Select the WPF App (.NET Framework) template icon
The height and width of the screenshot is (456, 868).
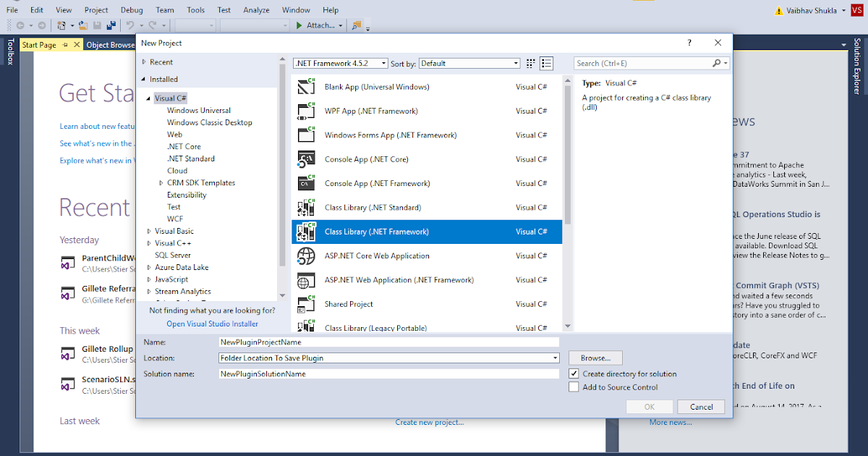tap(305, 111)
